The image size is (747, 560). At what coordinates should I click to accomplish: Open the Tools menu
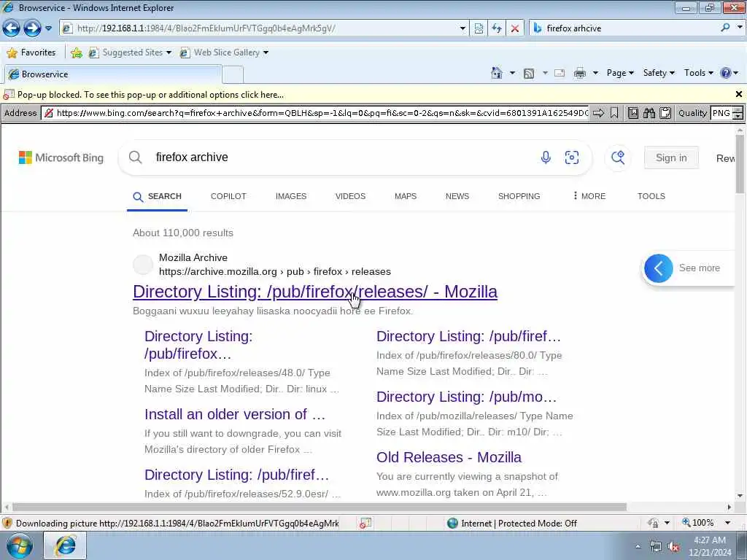coord(698,73)
